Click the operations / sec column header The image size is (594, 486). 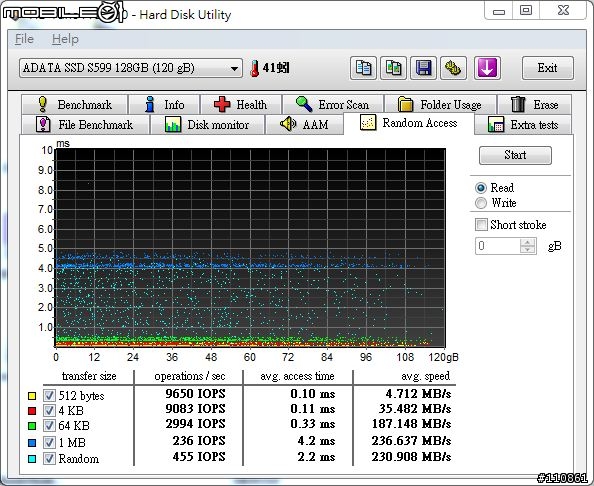190,376
